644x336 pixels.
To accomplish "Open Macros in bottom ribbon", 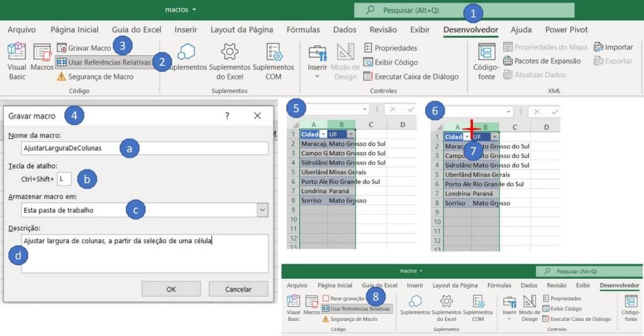I will [x=311, y=305].
